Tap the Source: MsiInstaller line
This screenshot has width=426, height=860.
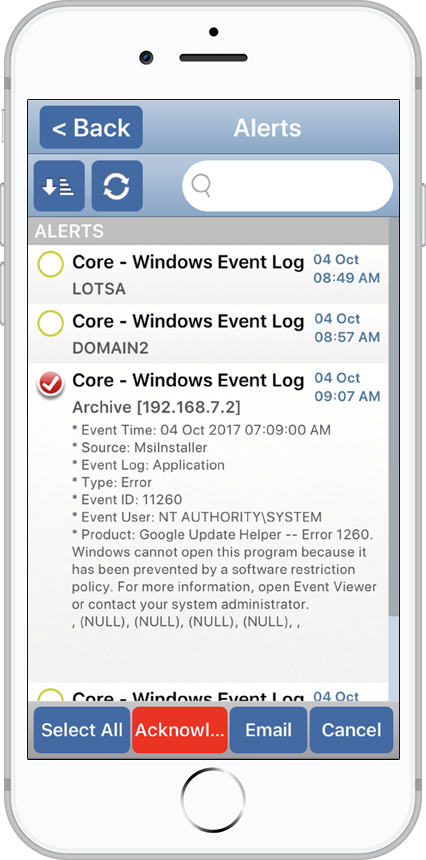coord(140,447)
